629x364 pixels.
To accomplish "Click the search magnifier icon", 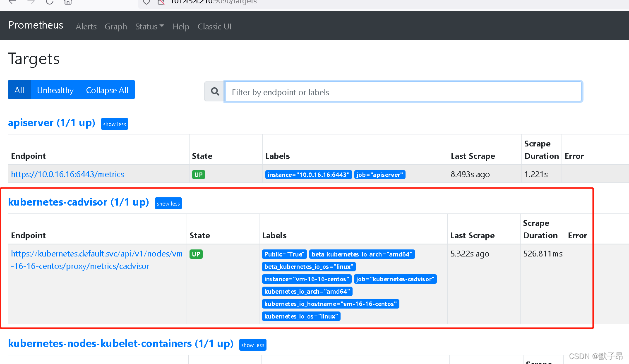I will 215,91.
